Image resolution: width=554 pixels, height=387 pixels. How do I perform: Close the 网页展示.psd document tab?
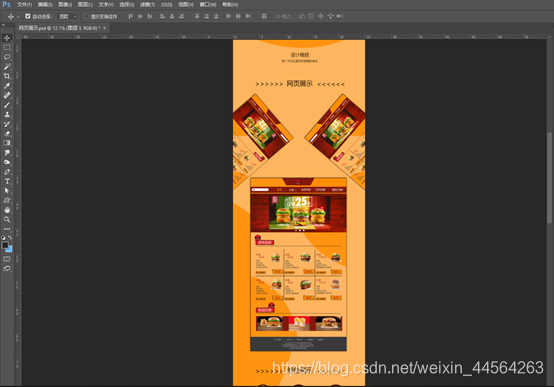pyautogui.click(x=105, y=28)
